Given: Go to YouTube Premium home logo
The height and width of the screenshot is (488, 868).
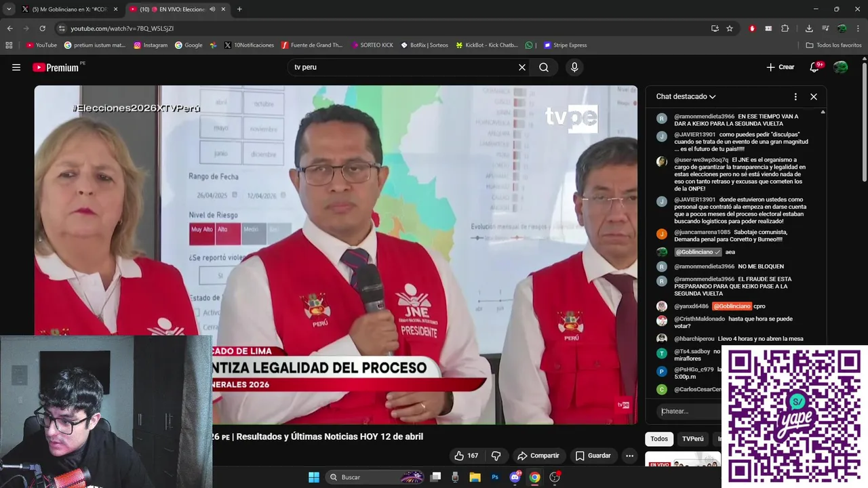Looking at the screenshot, I should pos(56,67).
